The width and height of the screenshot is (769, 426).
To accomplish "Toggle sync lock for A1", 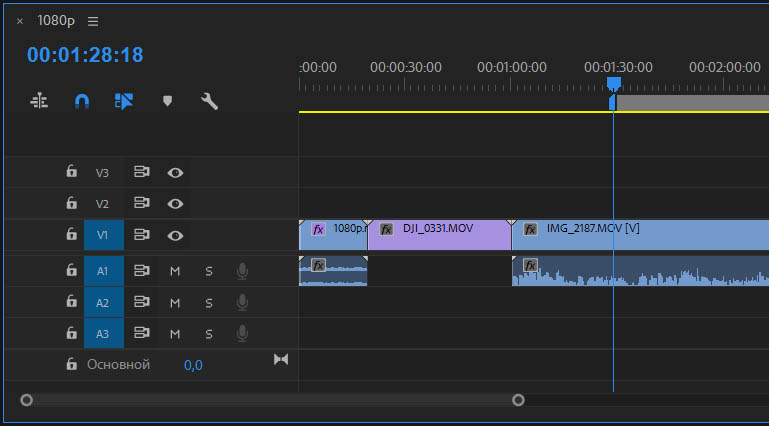I will (x=142, y=270).
